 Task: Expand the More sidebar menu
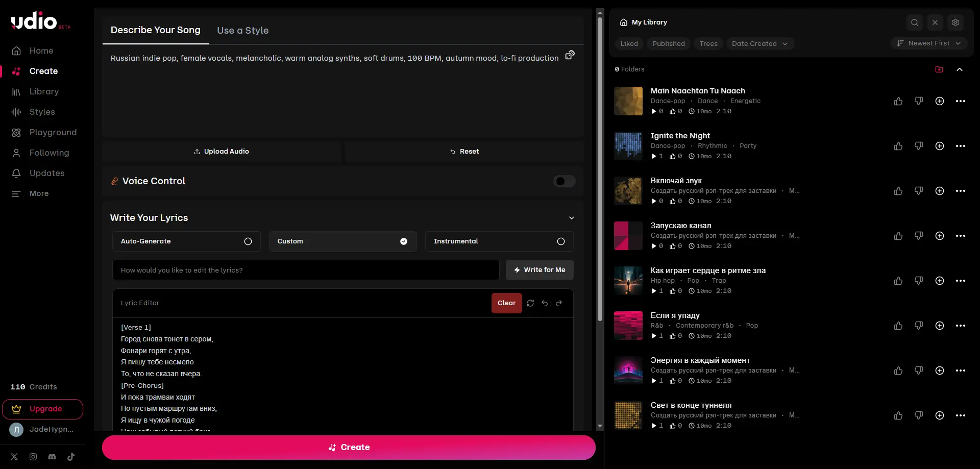point(39,193)
